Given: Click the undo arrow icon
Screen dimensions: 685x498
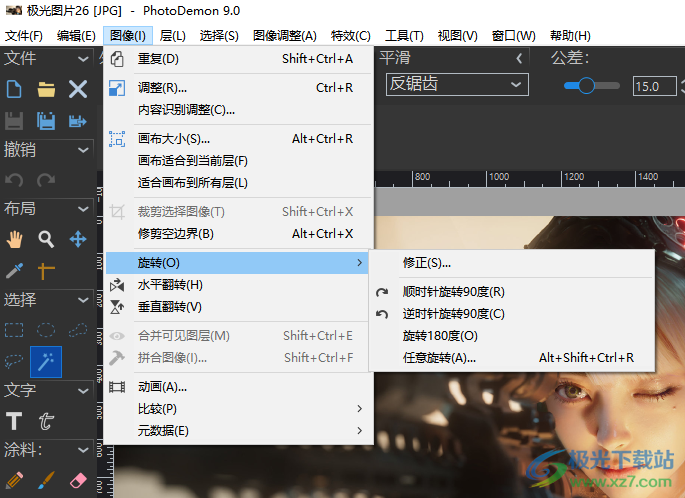Looking at the screenshot, I should (x=14, y=180).
